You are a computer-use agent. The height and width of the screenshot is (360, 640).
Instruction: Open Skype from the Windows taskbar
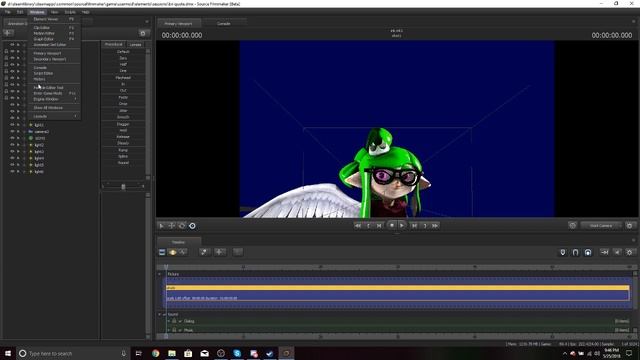(237, 353)
